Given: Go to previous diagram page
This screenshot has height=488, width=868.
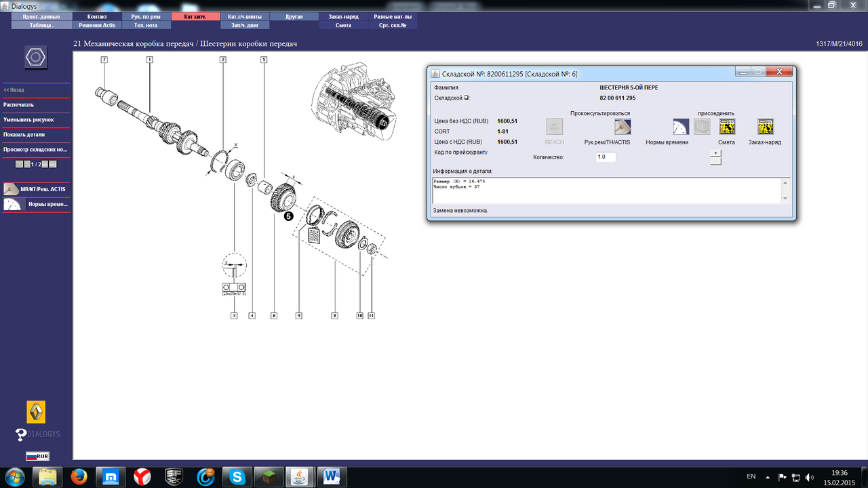Looking at the screenshot, I should pos(27,164).
